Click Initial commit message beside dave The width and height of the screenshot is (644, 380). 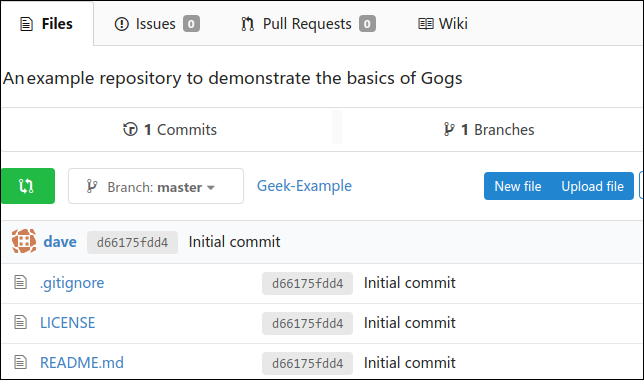coord(235,242)
